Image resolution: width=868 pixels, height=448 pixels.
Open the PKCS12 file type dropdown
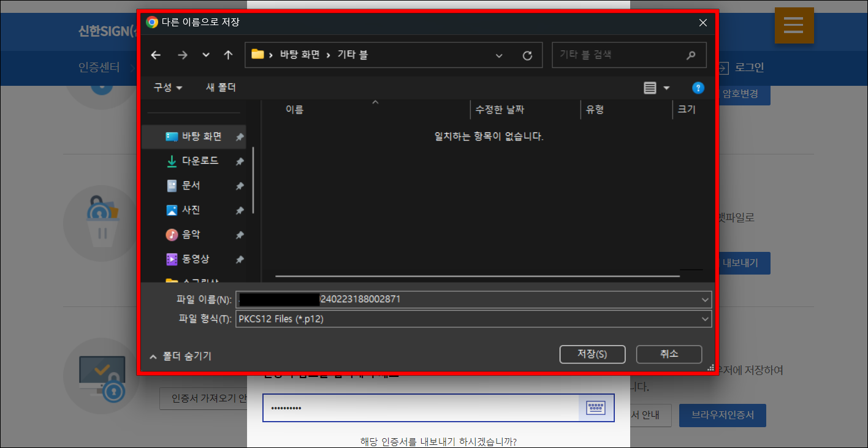704,319
